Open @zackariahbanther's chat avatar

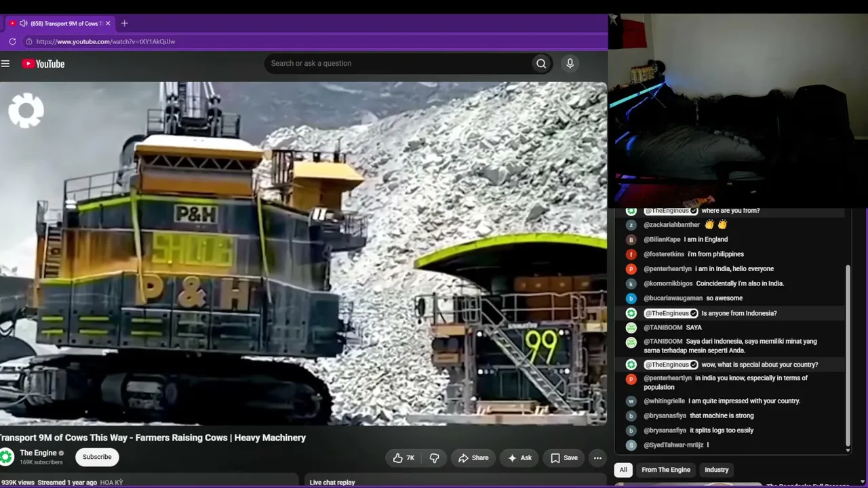pyautogui.click(x=631, y=225)
